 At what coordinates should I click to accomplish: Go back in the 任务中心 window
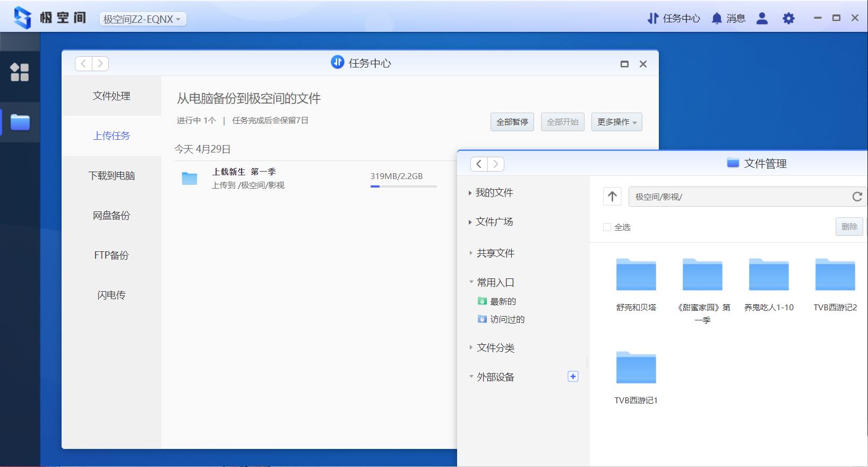coord(83,64)
